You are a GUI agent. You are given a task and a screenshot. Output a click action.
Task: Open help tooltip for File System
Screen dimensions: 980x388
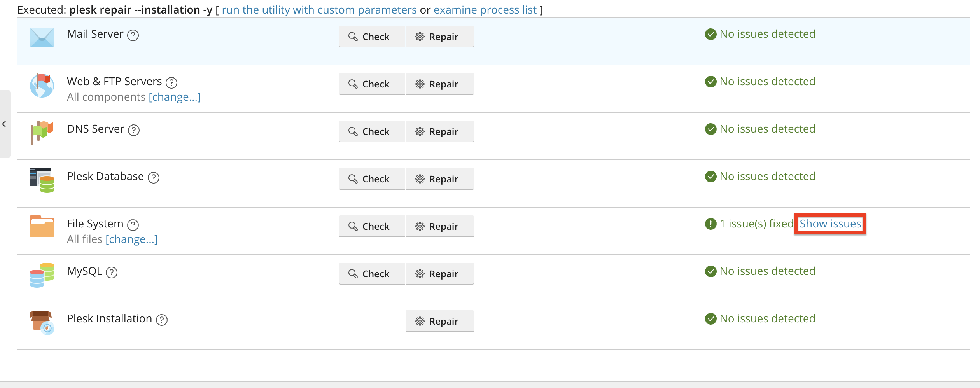(133, 225)
